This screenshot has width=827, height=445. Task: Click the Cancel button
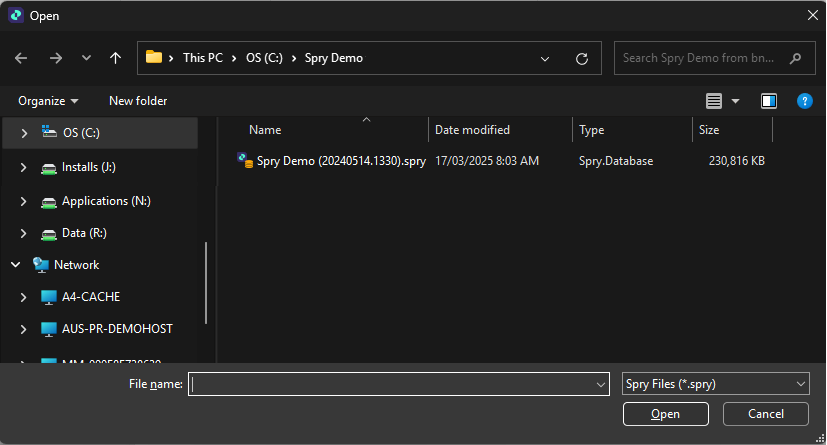coord(766,414)
